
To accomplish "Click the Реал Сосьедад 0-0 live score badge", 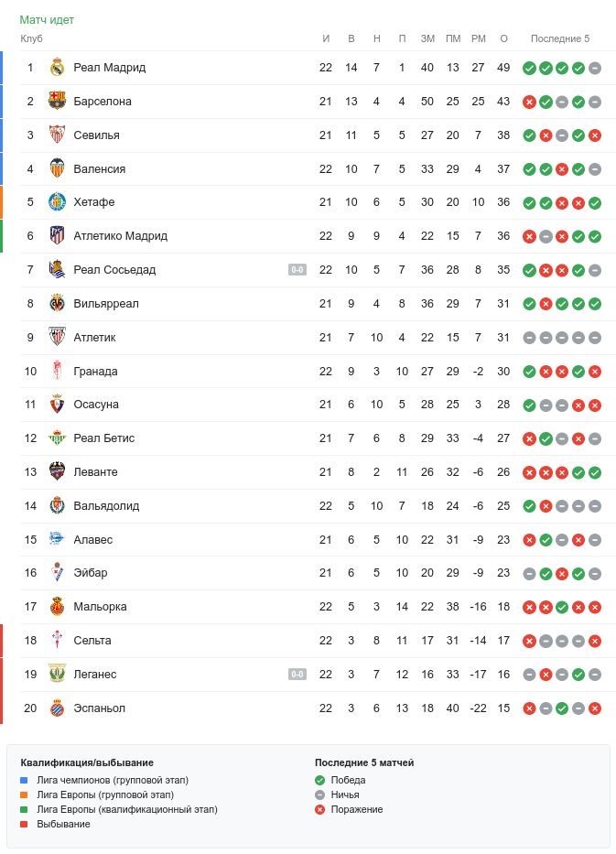I will tap(297, 270).
